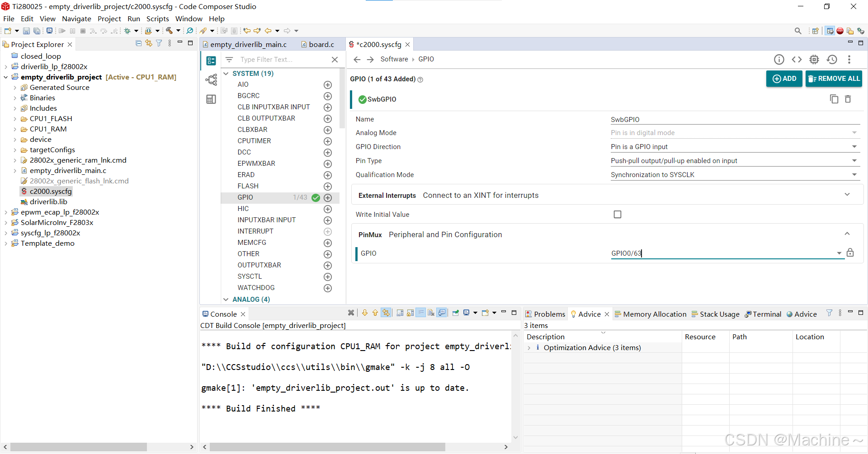Click the Project Explorer horizontal scrollbar

pyautogui.click(x=79, y=447)
